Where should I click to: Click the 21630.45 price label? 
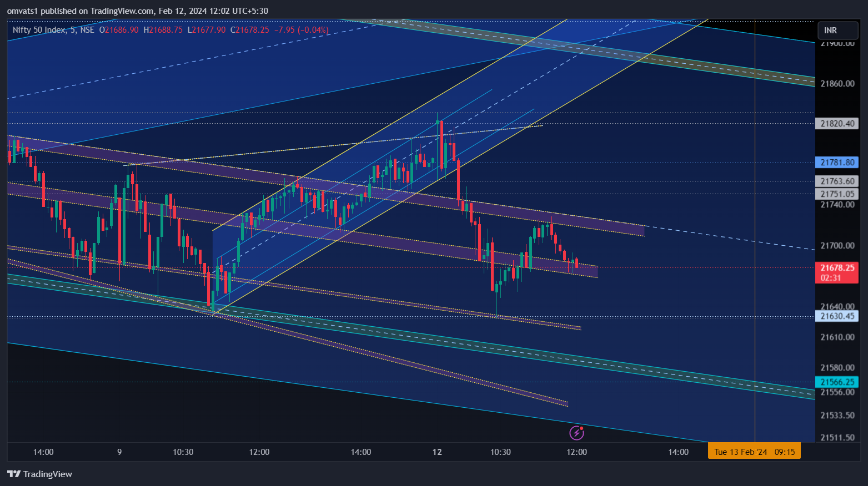837,316
